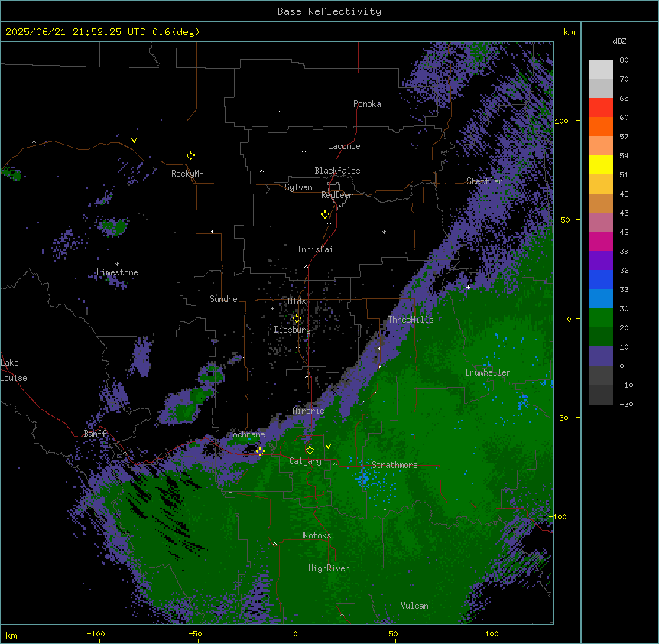The width and height of the screenshot is (659, 644).
Task: Pick the magenta 39-42 dBZ legend color
Action: point(601,241)
